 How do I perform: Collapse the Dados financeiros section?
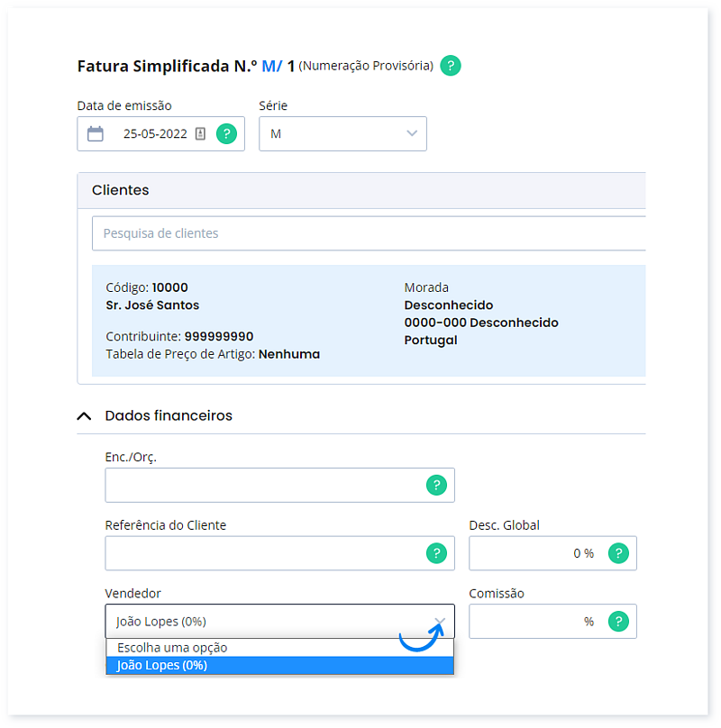pos(85,416)
